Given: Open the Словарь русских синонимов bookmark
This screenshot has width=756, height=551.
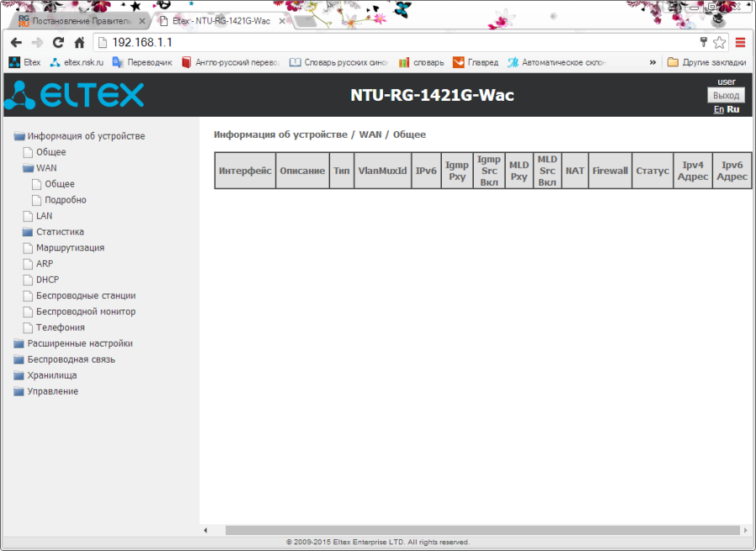Looking at the screenshot, I should tap(339, 62).
